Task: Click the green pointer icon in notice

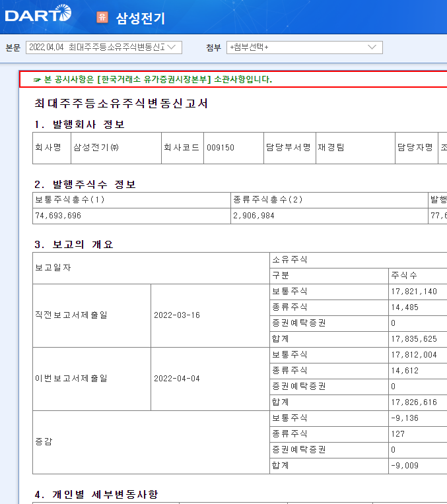Action: tap(37, 80)
